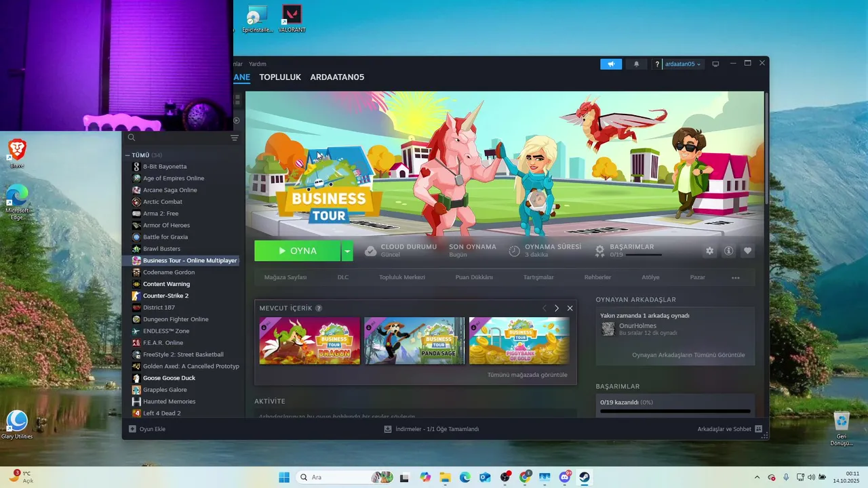The image size is (868, 488).
Task: Click Oynayan Arkadaşların Tümünü Görüntüle
Action: tap(688, 355)
